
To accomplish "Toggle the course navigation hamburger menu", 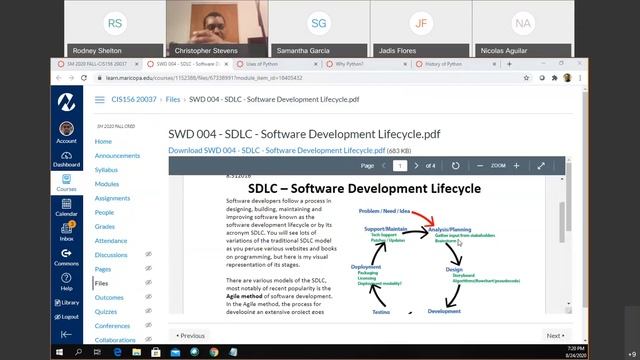I will tap(100, 100).
